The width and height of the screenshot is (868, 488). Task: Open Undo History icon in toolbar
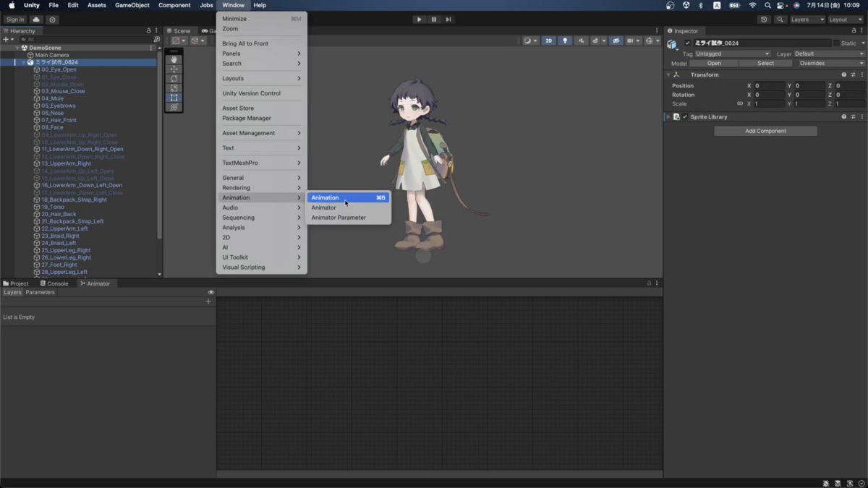[764, 20]
